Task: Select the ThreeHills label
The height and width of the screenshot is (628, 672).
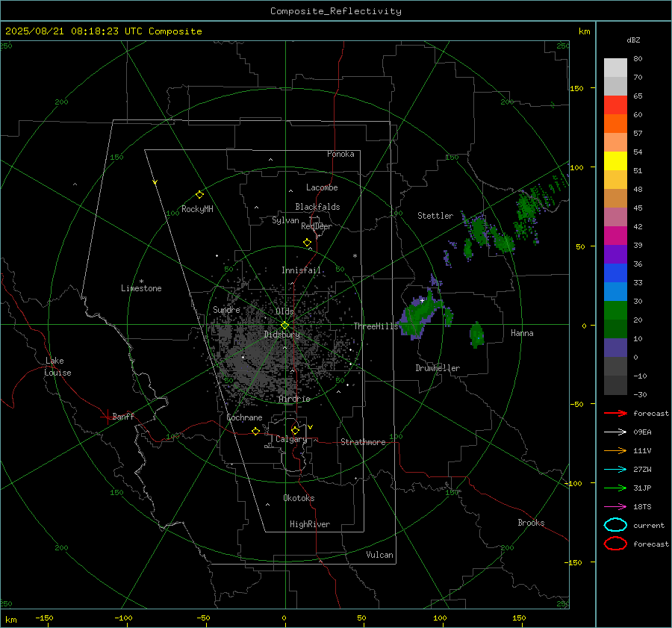Action: pos(376,326)
